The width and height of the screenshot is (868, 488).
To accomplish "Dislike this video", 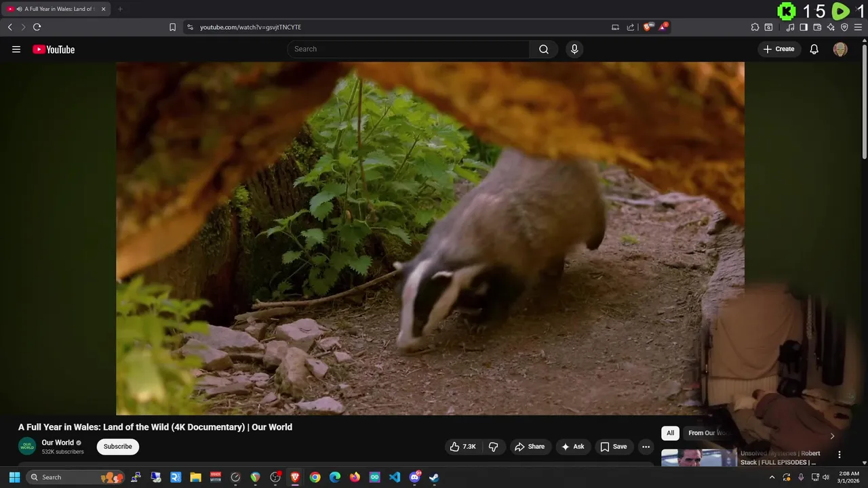I will [493, 447].
